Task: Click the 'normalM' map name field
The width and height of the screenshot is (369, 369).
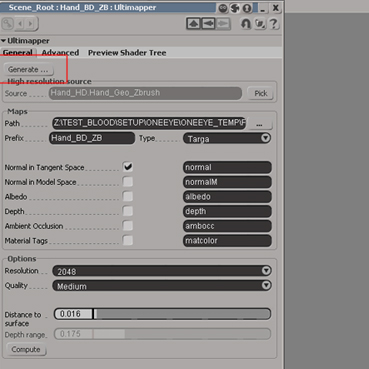Action: (227, 182)
